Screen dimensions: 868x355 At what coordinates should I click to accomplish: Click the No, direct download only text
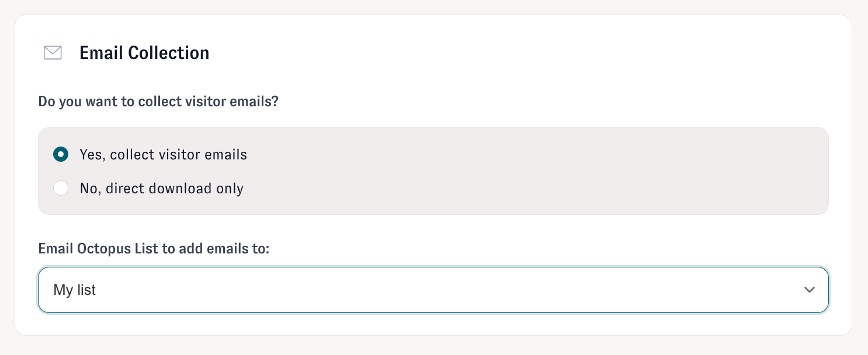click(x=162, y=188)
